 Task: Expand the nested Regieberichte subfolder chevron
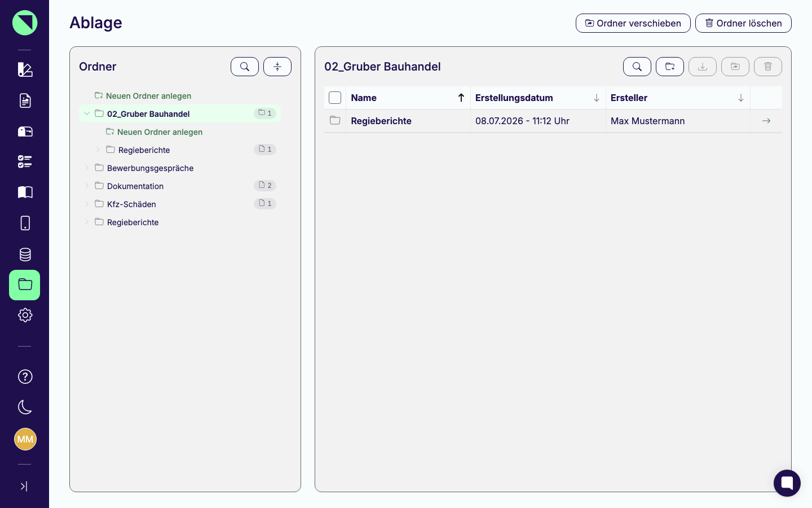(98, 150)
